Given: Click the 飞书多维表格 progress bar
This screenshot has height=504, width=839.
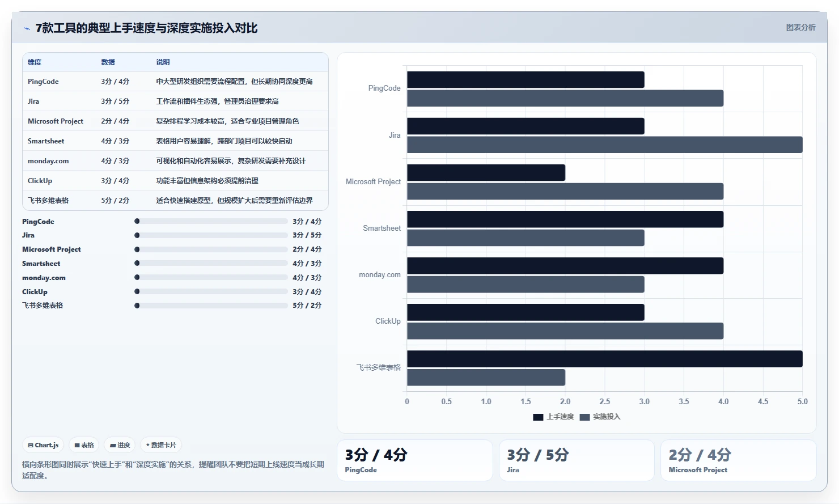Looking at the screenshot, I should pyautogui.click(x=211, y=306).
